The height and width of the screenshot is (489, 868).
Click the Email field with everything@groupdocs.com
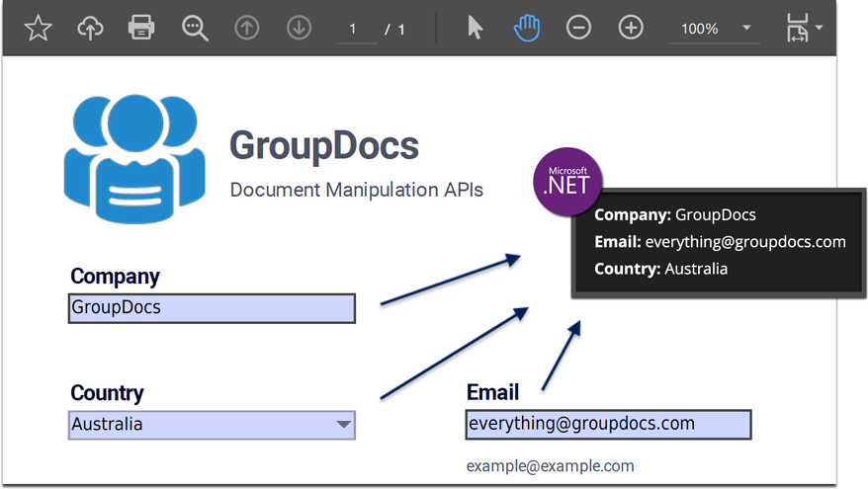(x=608, y=424)
